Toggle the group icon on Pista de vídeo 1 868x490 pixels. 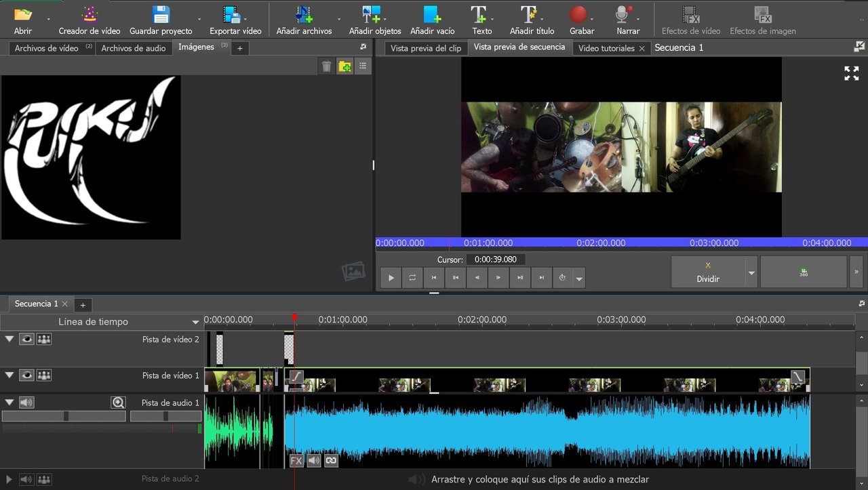[x=44, y=375]
